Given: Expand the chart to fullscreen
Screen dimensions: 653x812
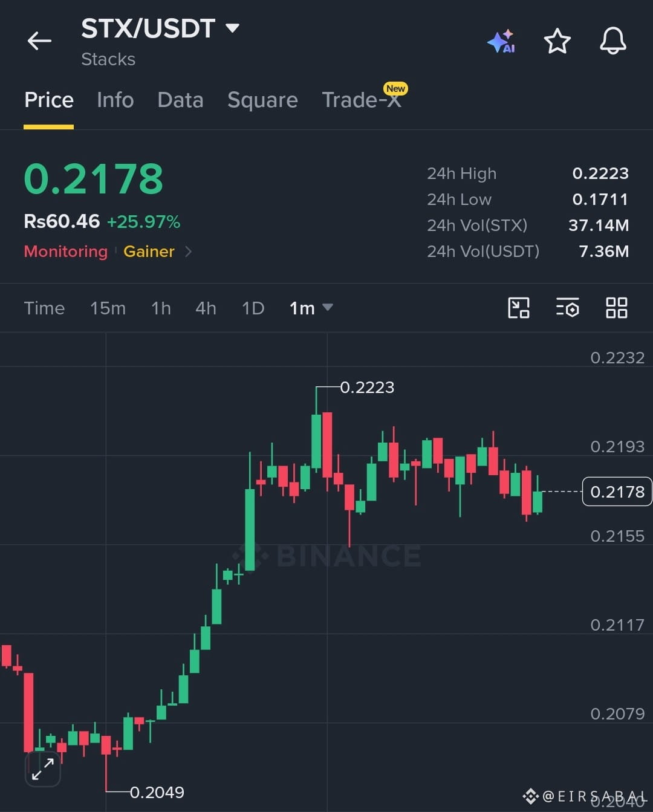Looking at the screenshot, I should 42,769.
